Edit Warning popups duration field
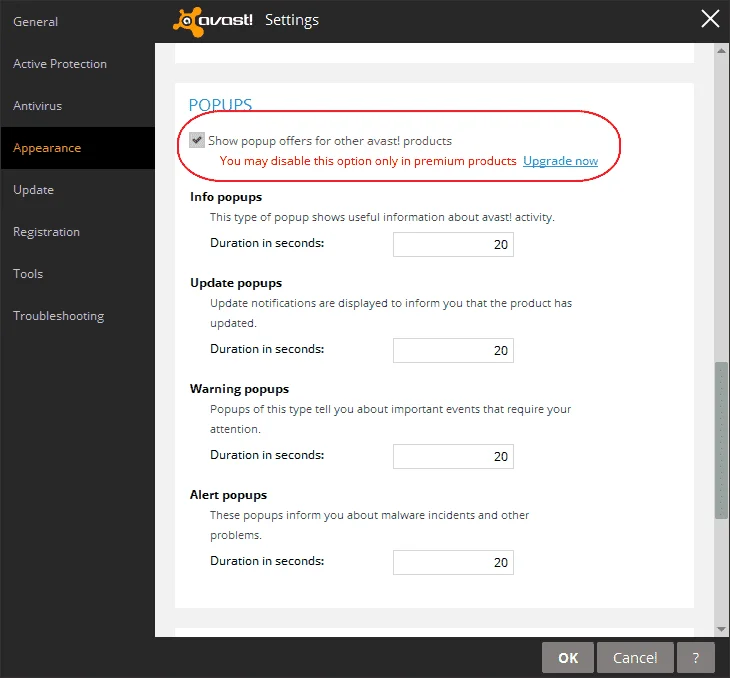Image resolution: width=730 pixels, height=678 pixels. point(453,456)
